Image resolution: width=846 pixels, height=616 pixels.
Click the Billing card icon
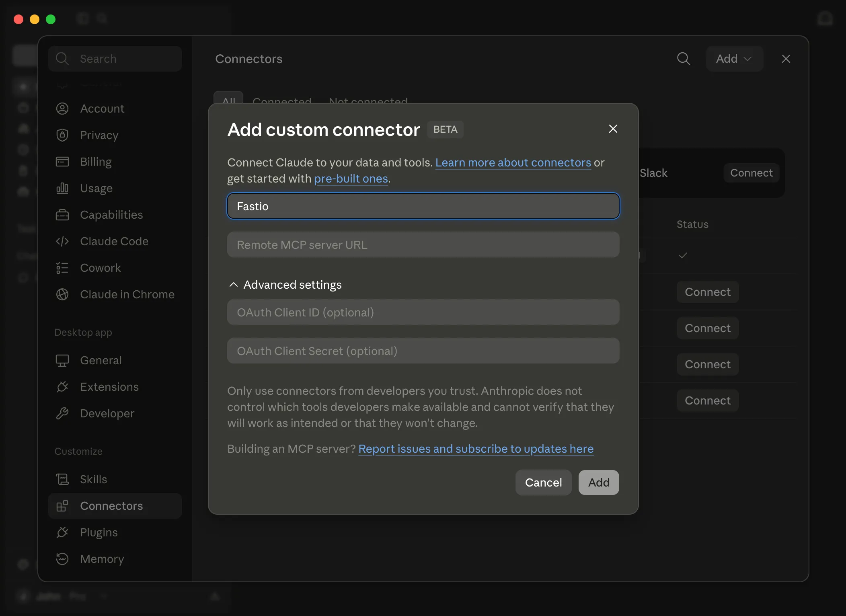point(62,162)
